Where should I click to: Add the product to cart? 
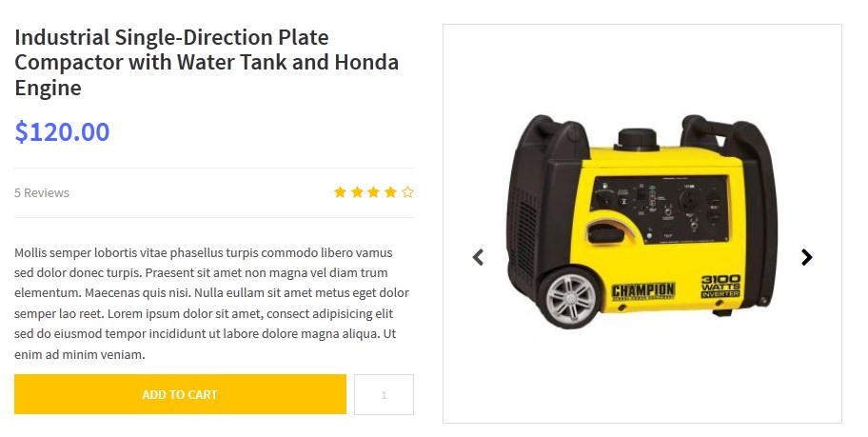(x=180, y=394)
